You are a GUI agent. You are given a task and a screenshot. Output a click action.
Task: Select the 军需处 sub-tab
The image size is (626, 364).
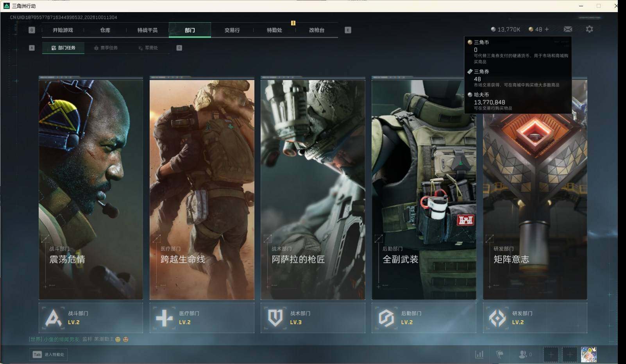148,48
